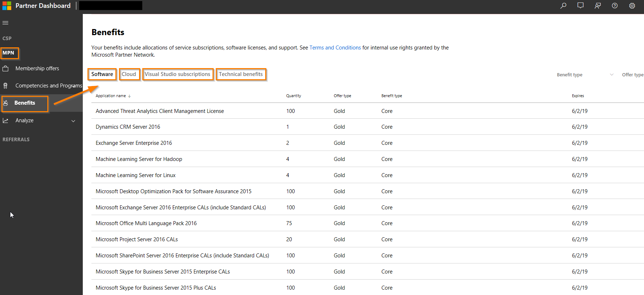Sort by the Offer type column header
The height and width of the screenshot is (295, 644).
(342, 96)
